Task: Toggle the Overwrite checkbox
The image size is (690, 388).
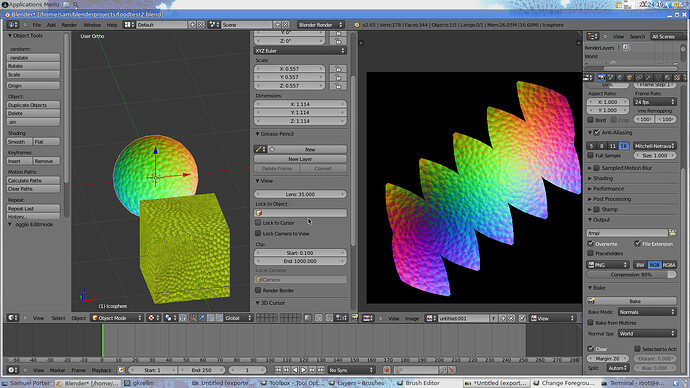Action: 591,243
